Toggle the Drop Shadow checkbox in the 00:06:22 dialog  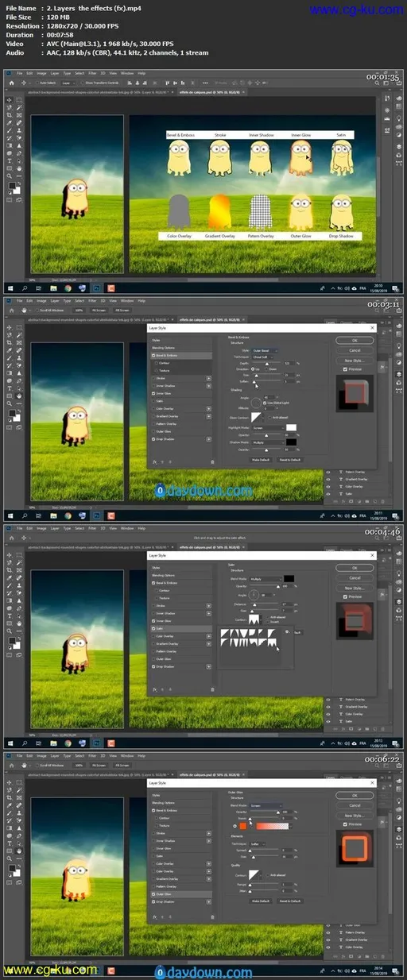click(154, 901)
